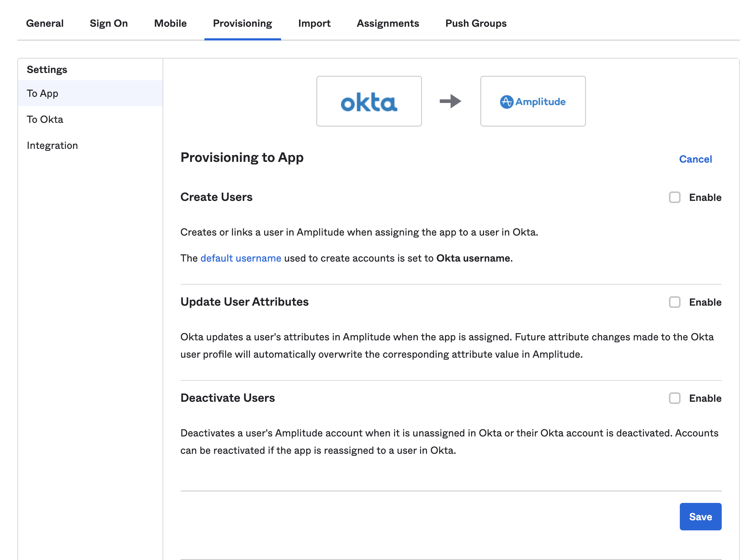
Task: Switch to the General tab
Action: [x=45, y=23]
